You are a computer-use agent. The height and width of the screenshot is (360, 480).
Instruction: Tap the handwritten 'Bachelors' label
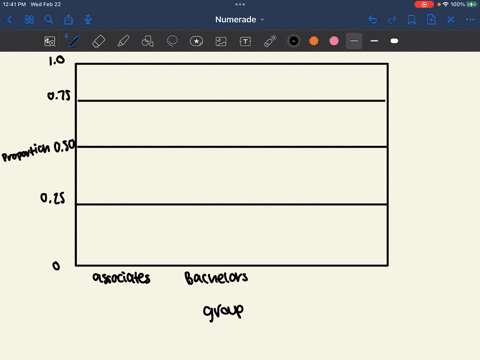[216, 278]
